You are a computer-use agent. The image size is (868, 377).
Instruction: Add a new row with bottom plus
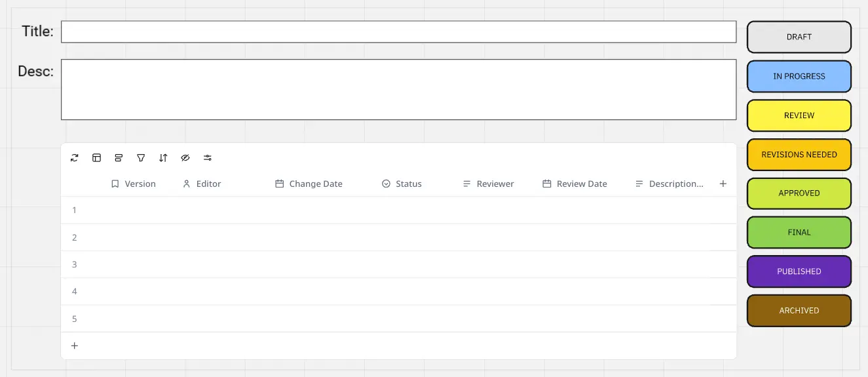pos(75,346)
